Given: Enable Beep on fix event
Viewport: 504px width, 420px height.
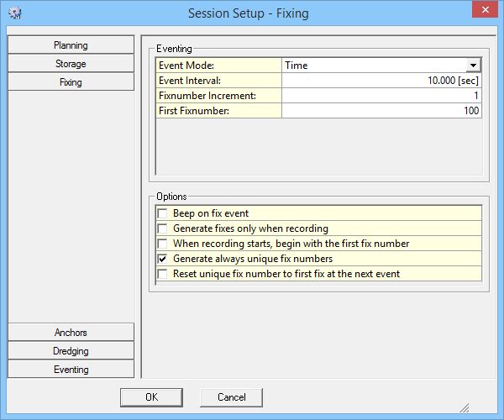Looking at the screenshot, I should click(163, 213).
